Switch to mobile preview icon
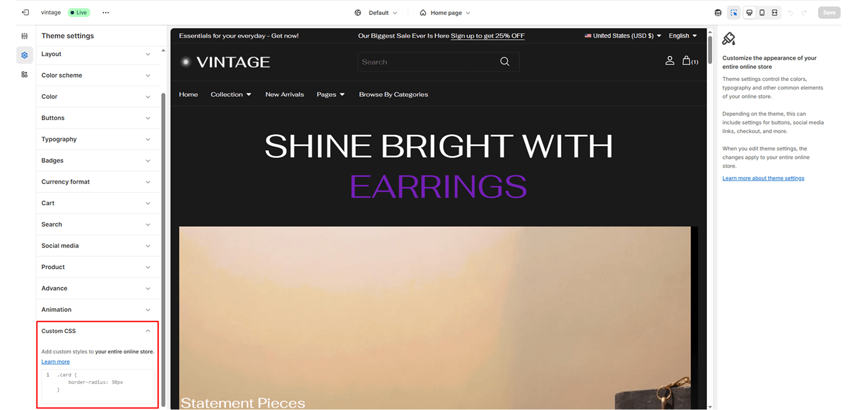868x410 pixels. [x=762, y=13]
